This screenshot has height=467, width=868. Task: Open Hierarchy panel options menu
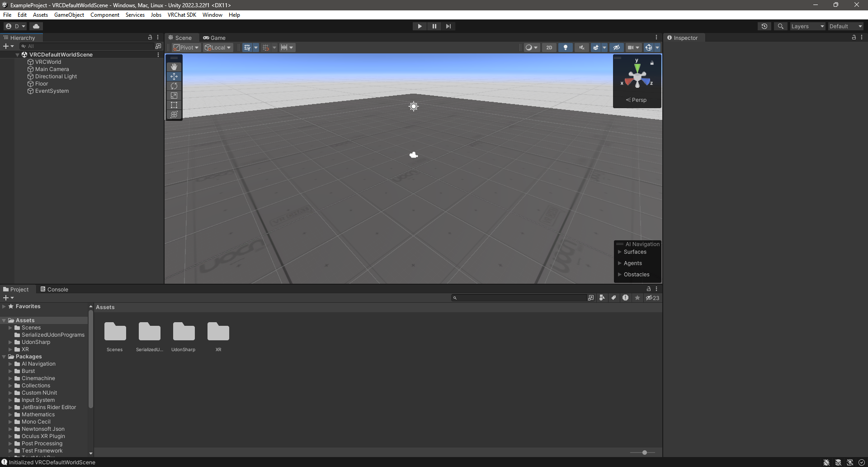coord(158,38)
